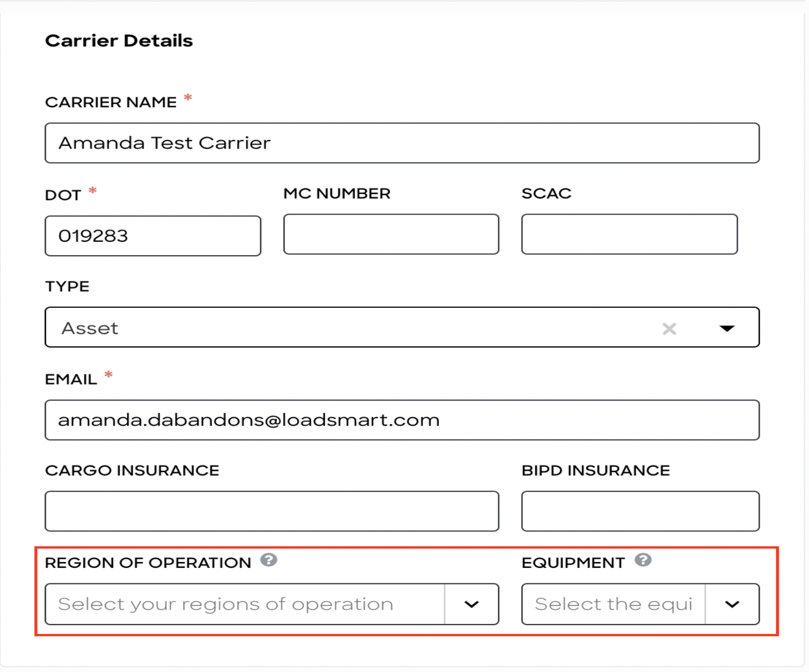Expand the Region of Operation chevron
This screenshot has width=809, height=672.
tap(471, 604)
